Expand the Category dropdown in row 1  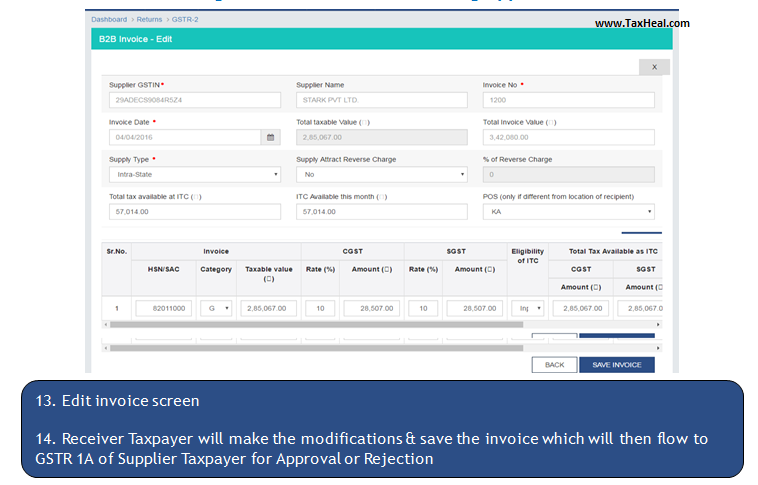pos(216,308)
